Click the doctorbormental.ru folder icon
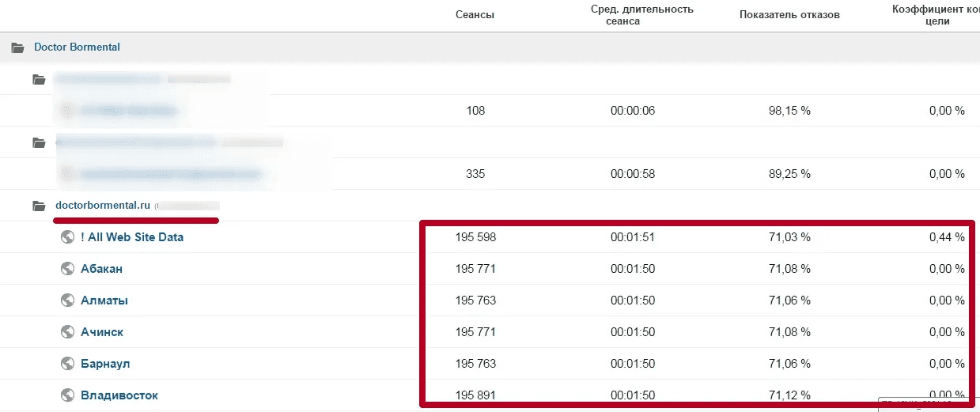The image size is (980, 412). coord(39,206)
